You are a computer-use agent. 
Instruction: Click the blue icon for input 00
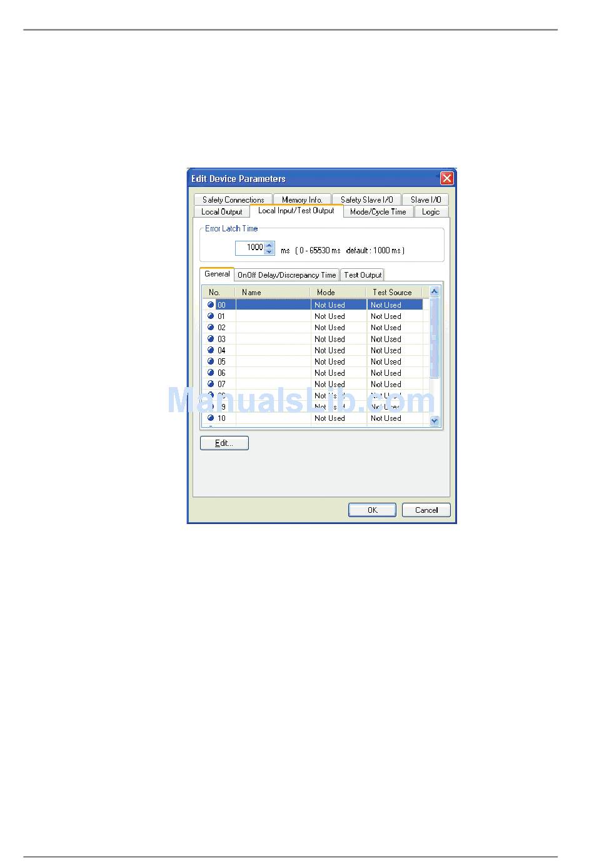tap(211, 305)
